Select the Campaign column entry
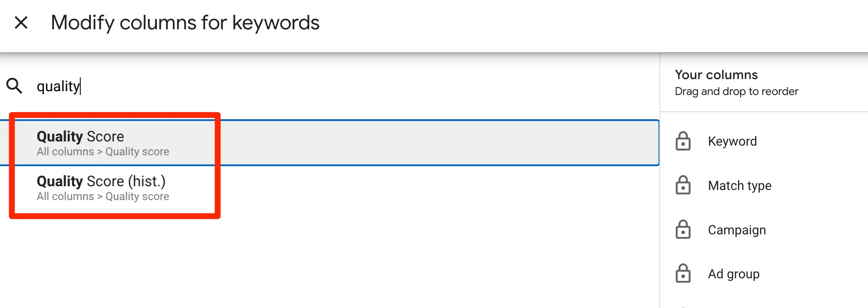 pos(737,230)
